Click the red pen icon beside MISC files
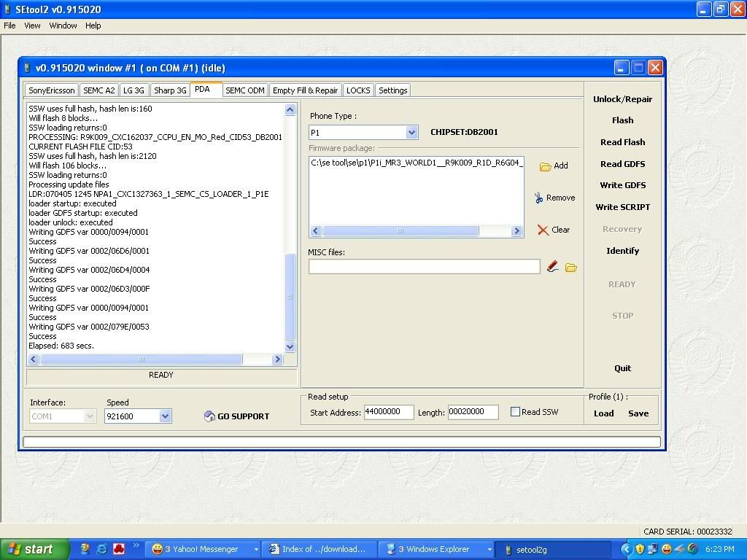 point(553,267)
